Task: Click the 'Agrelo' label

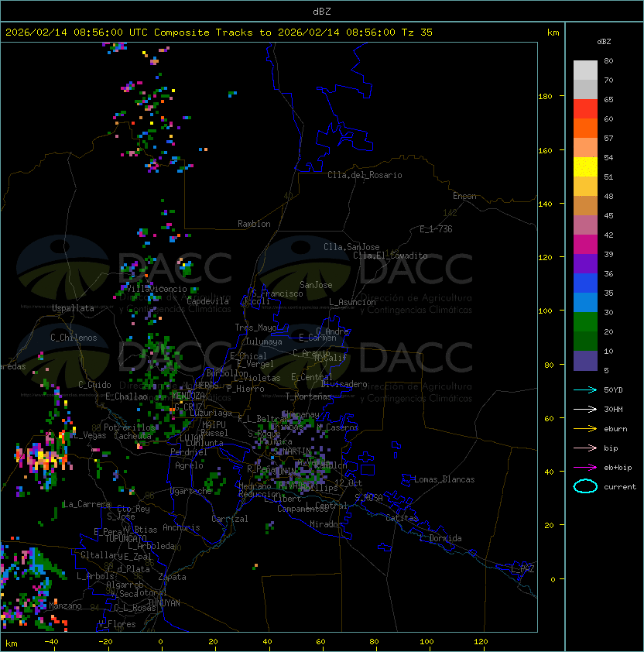Action: (189, 465)
